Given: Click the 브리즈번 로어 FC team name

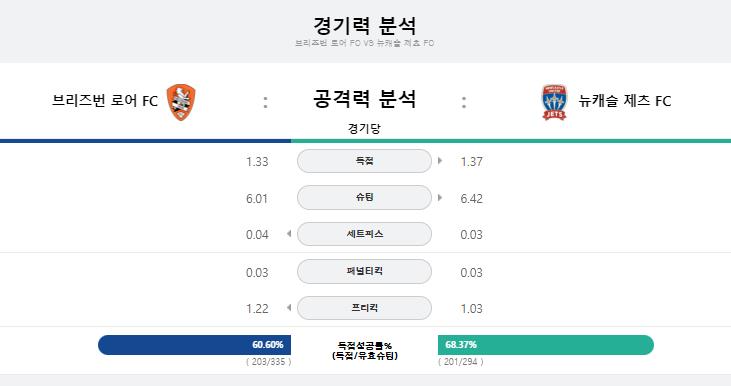Looking at the screenshot, I should (x=105, y=101).
